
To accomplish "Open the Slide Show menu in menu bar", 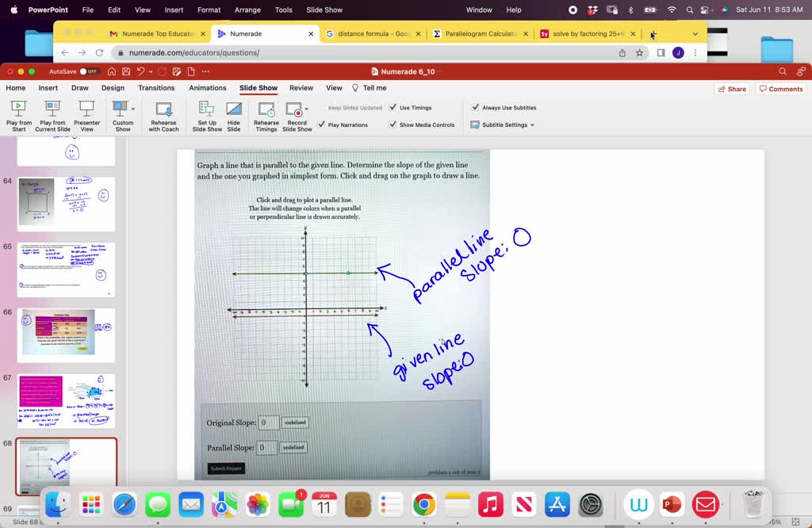I will [324, 10].
